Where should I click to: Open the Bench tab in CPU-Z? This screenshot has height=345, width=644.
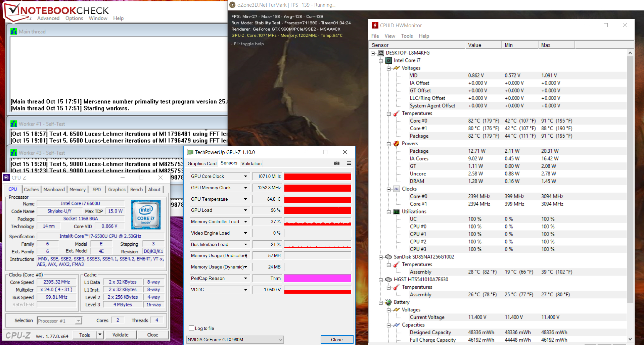click(137, 189)
